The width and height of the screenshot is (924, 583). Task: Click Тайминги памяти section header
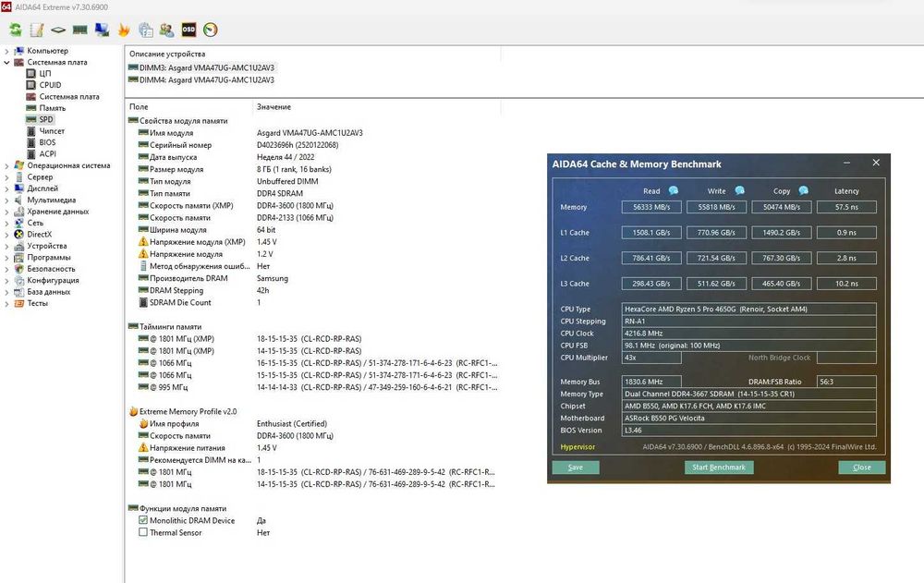(x=170, y=326)
